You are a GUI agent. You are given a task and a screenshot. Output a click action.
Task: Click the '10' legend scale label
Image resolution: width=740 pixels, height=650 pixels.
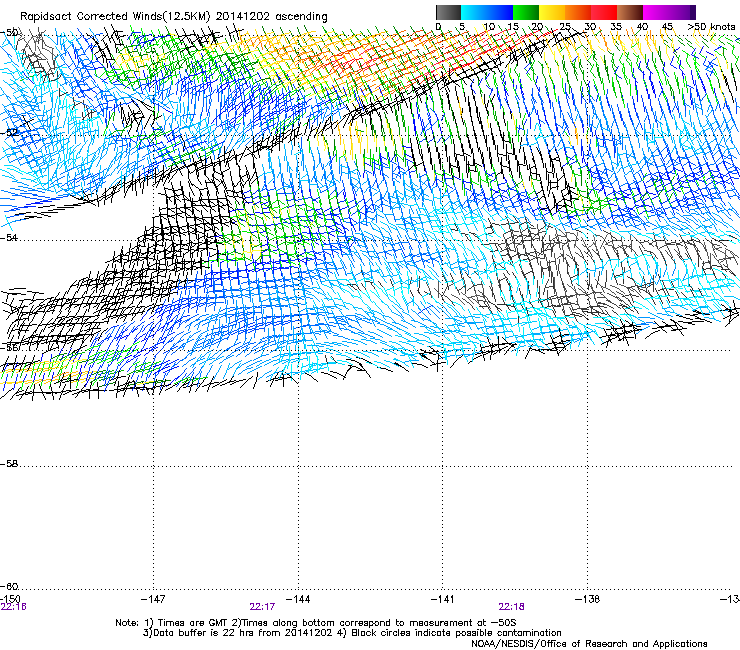click(489, 26)
